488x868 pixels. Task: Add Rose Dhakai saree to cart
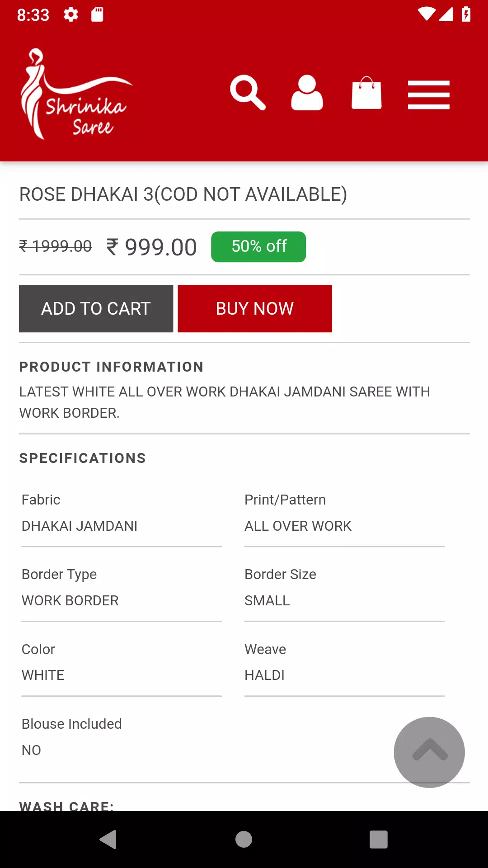[96, 309]
